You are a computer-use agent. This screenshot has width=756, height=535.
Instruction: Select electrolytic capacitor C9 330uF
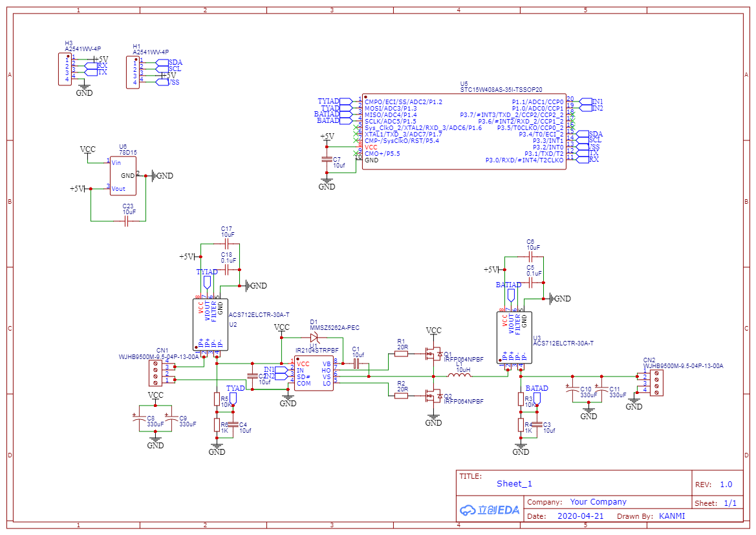point(171,419)
